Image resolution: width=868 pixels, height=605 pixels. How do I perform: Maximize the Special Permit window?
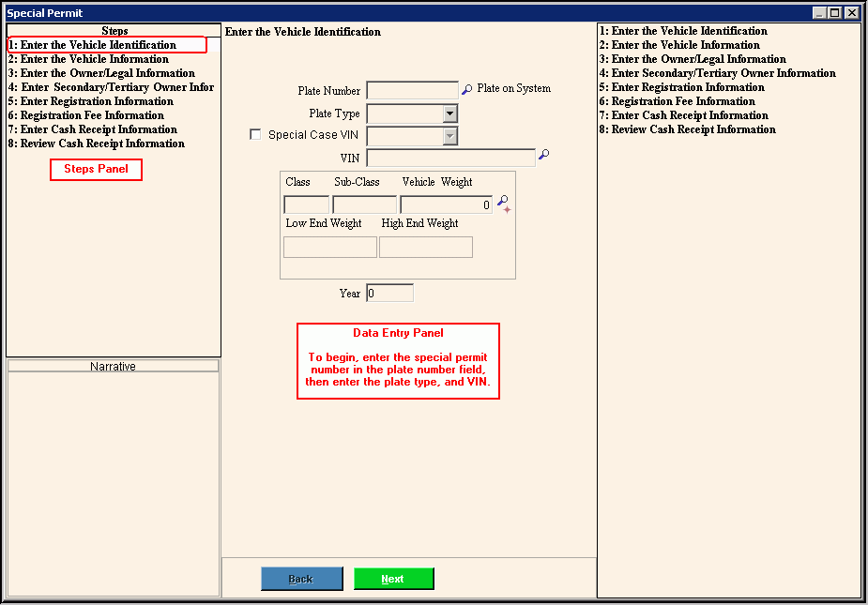click(835, 13)
